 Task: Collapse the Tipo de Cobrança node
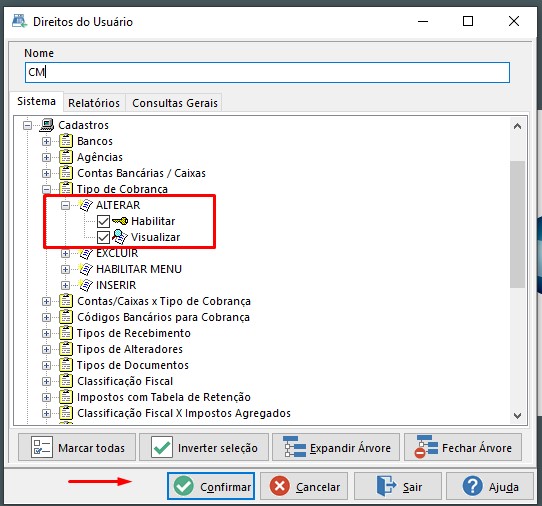coord(46,189)
